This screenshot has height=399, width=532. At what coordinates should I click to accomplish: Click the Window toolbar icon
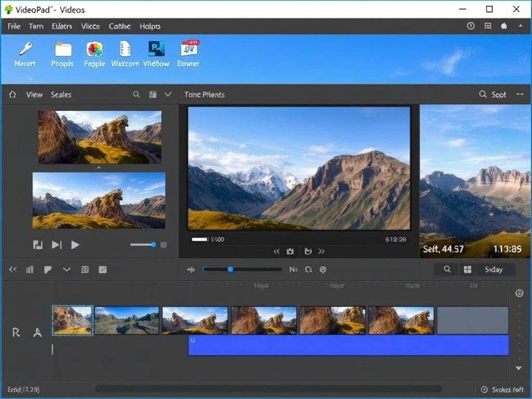pyautogui.click(x=156, y=52)
